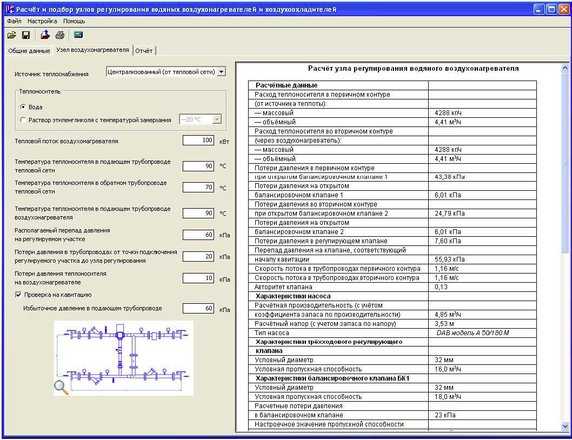The width and height of the screenshot is (572, 440).
Task: Click the 3,53 м pump head value
Action: tap(482, 324)
